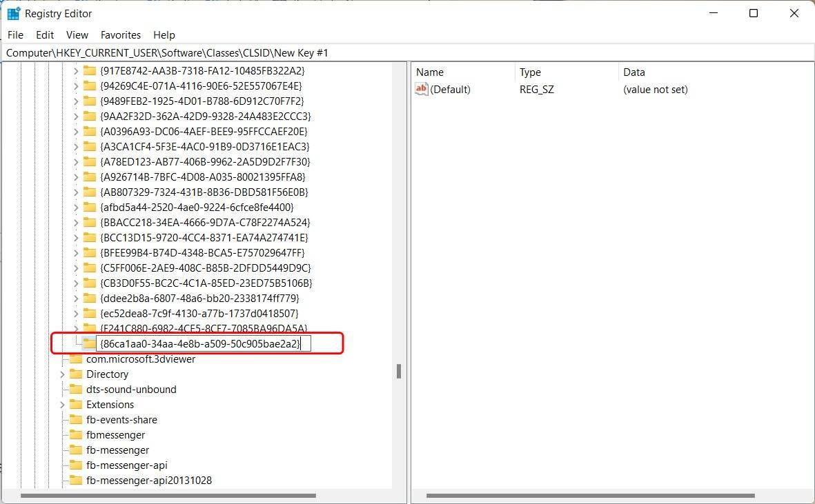
Task: Click the (Default) string value icon
Action: click(x=422, y=89)
